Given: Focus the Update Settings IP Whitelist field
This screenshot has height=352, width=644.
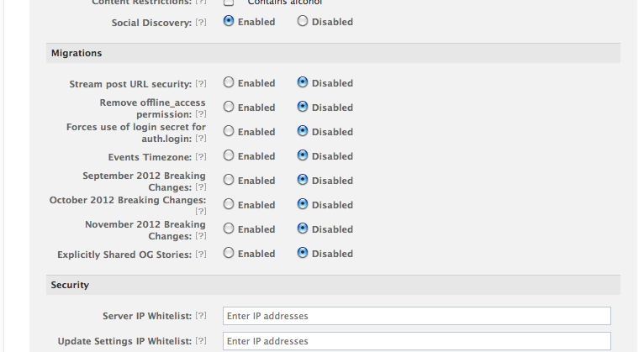Looking at the screenshot, I should [416, 341].
